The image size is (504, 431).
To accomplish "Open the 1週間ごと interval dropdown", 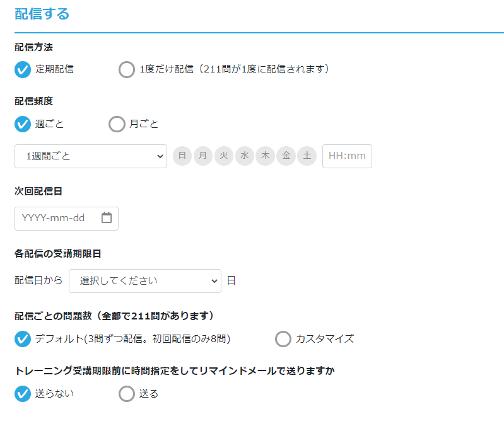I will [91, 156].
